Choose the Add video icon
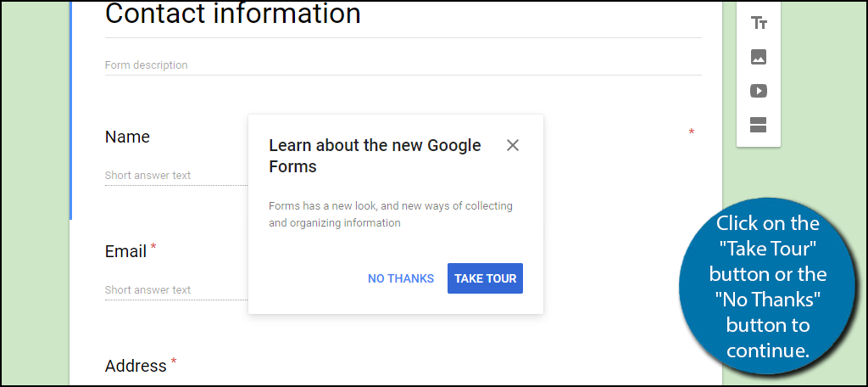This screenshot has width=868, height=387. [x=759, y=91]
